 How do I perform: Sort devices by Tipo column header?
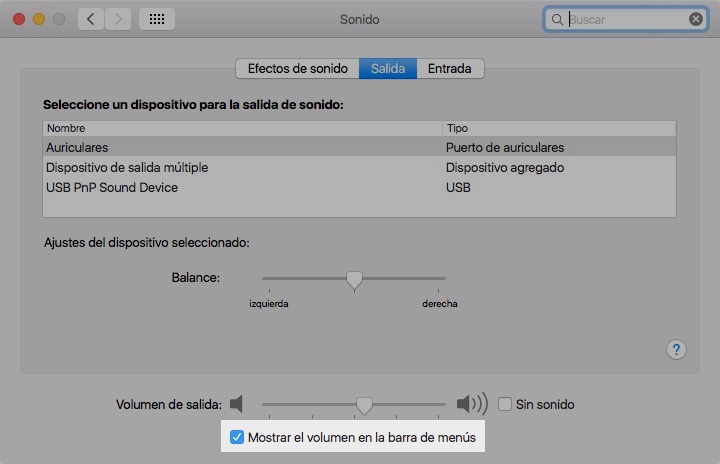pos(559,128)
